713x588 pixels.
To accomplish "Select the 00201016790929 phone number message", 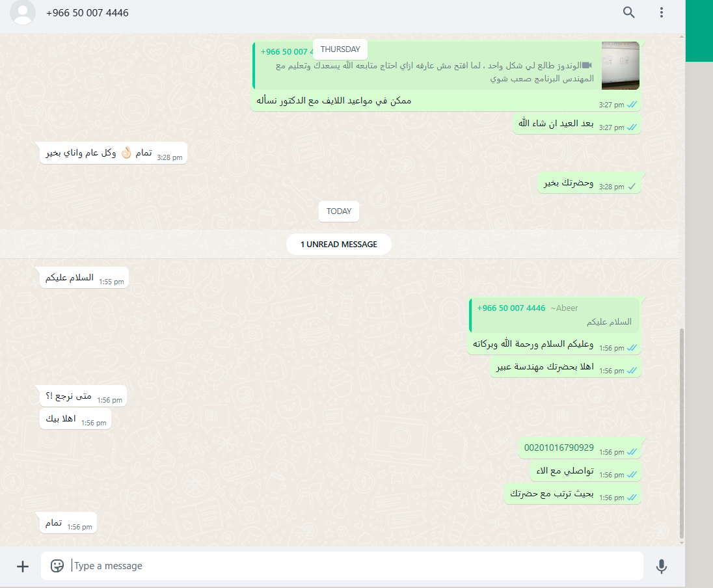I will click(559, 448).
